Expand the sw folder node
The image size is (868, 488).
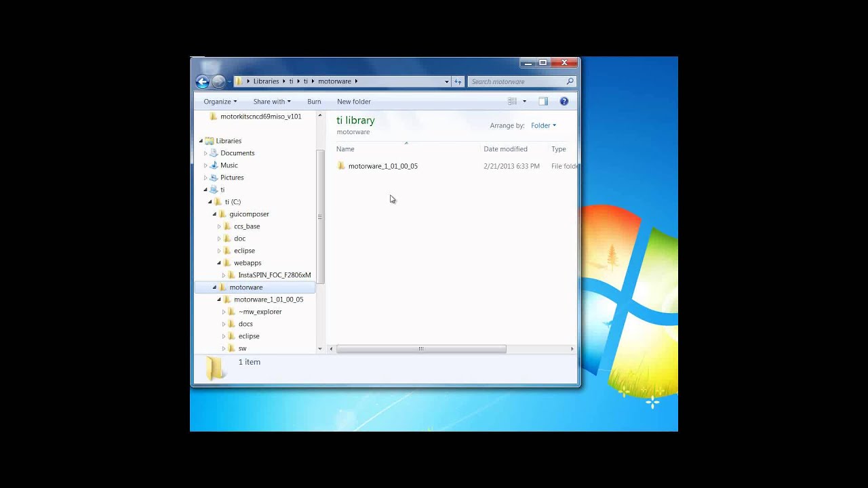[224, 348]
